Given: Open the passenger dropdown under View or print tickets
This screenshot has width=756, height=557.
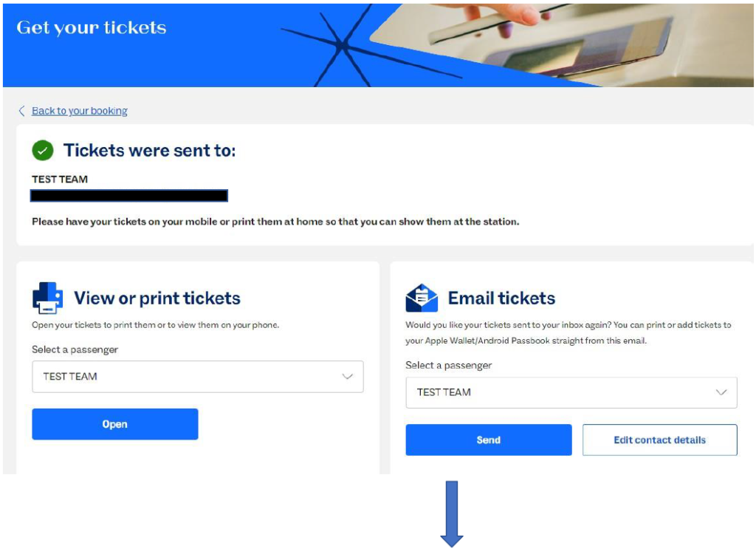Looking at the screenshot, I should (x=196, y=377).
